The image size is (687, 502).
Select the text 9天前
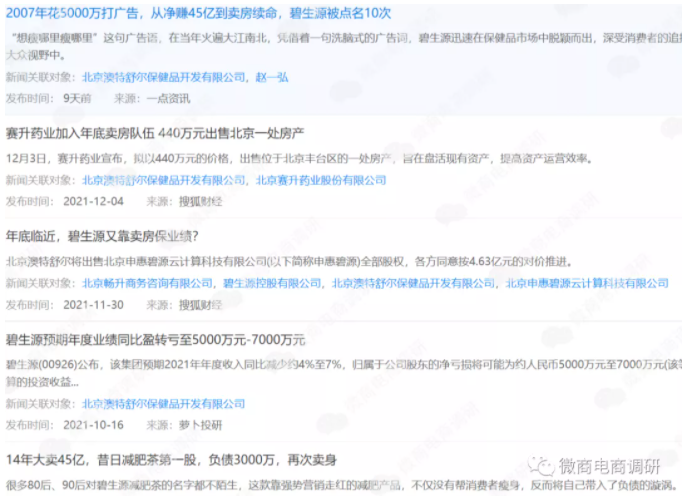pos(77,99)
